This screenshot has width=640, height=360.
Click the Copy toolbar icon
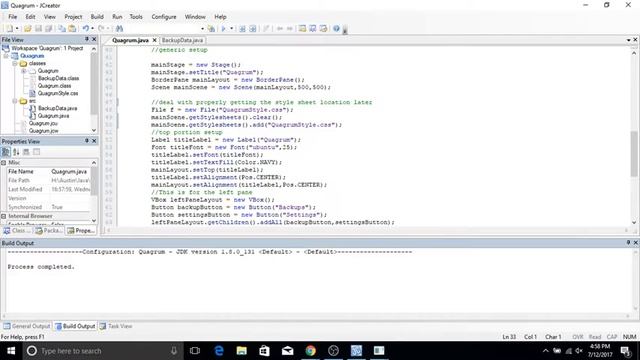[62, 29]
